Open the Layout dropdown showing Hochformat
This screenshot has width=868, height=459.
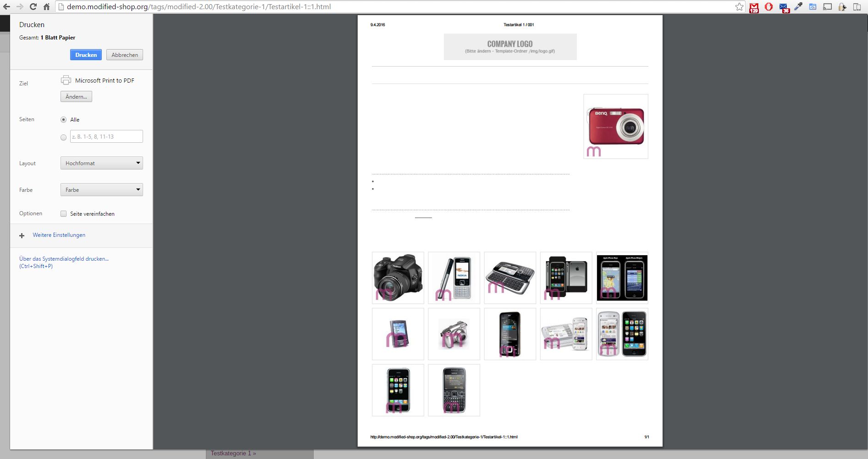pos(101,163)
